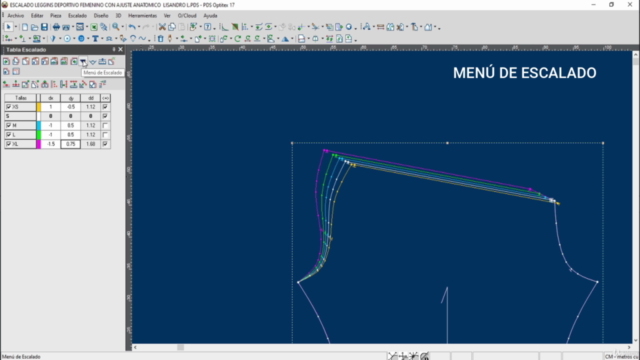The image size is (640, 360).
Task: Toggle the XS size checkbox
Action: pyautogui.click(x=9, y=107)
